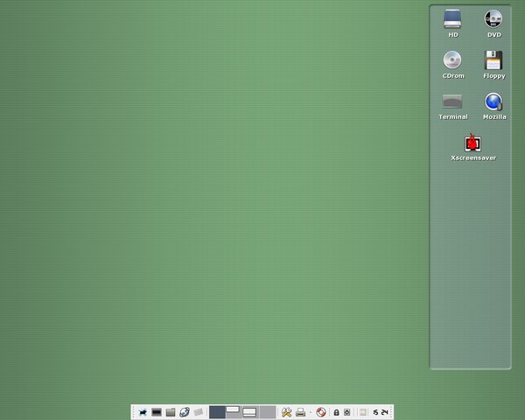Click the left panel drag handle
Viewport: 525px width, 420px height.
coord(134,412)
